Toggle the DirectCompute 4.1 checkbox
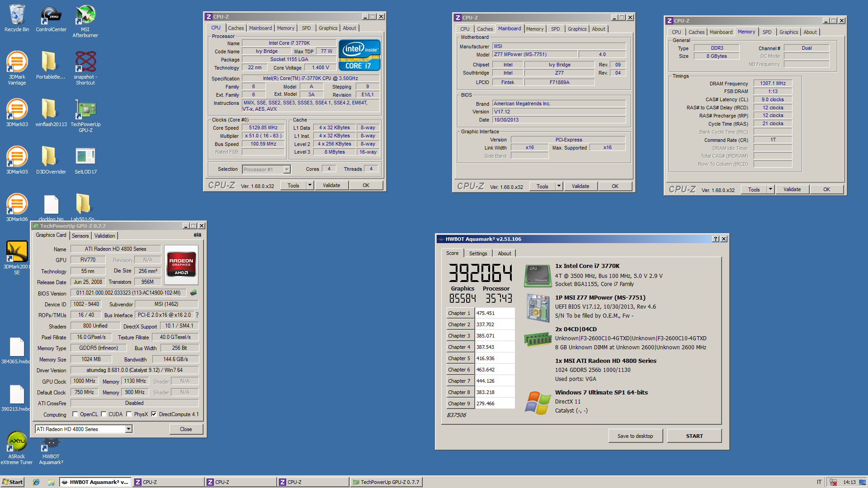This screenshot has height=488, width=868. [x=154, y=414]
